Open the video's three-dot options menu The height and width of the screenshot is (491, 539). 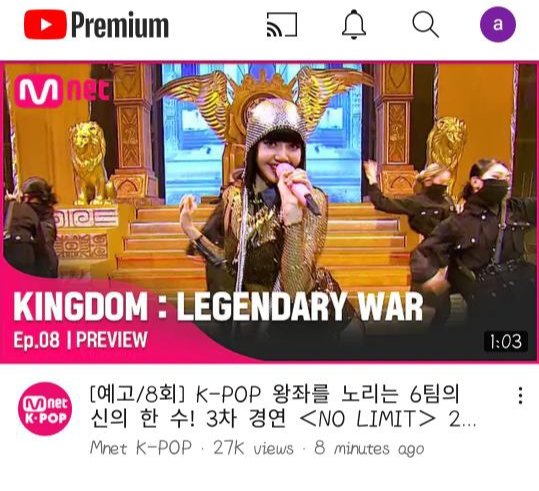pos(521,395)
